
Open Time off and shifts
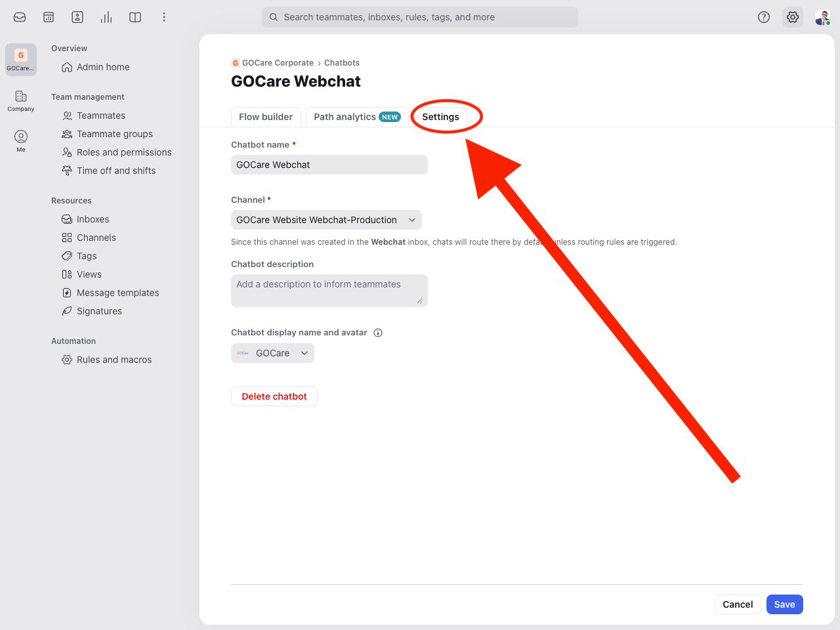[116, 171]
